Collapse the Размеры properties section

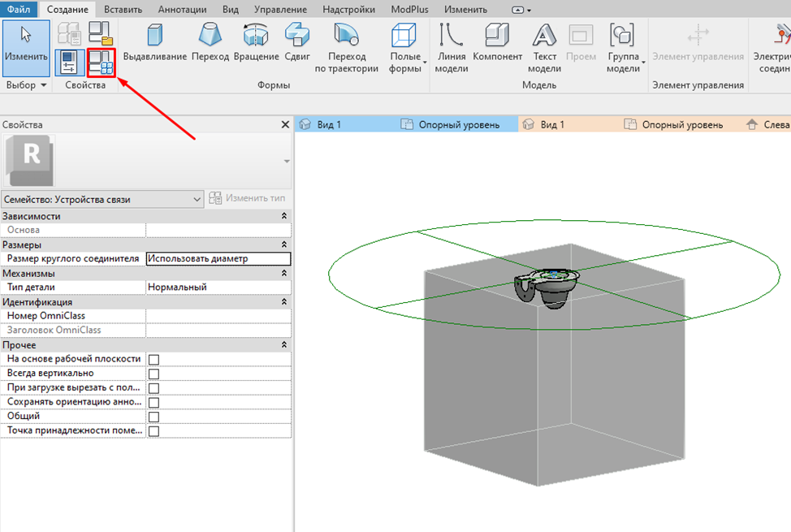[283, 244]
